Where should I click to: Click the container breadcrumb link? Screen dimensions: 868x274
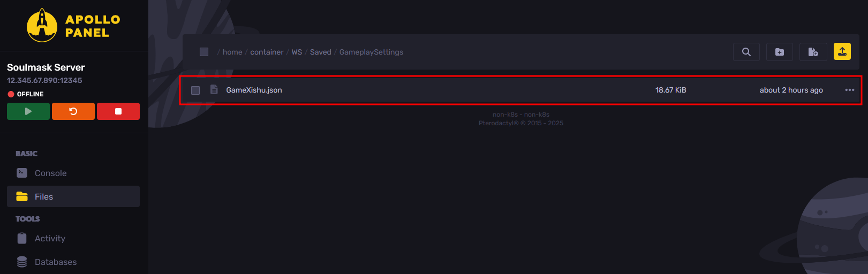click(x=267, y=52)
